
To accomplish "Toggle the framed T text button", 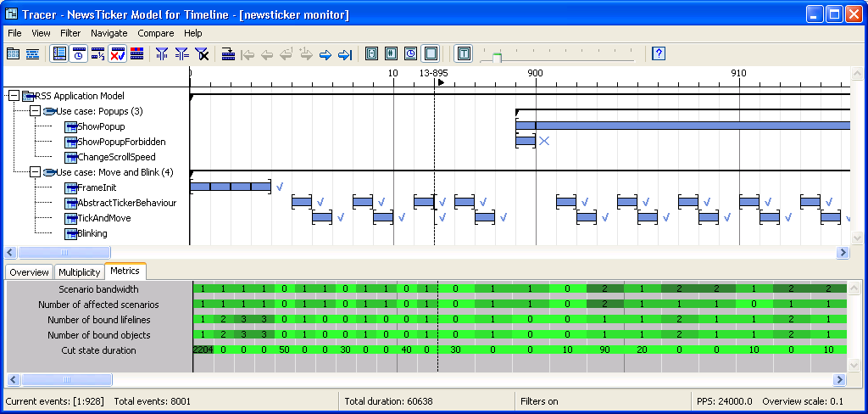I will point(464,54).
